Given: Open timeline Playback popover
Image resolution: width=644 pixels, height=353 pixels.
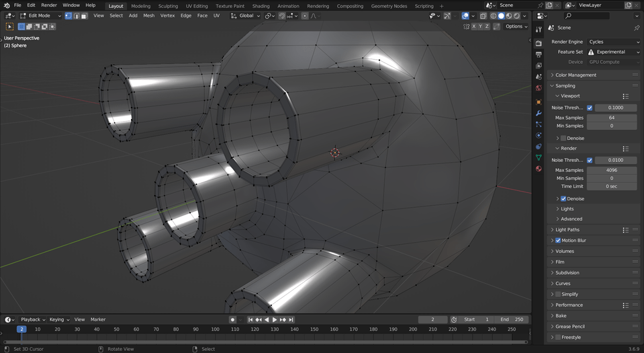Looking at the screenshot, I should point(33,319).
